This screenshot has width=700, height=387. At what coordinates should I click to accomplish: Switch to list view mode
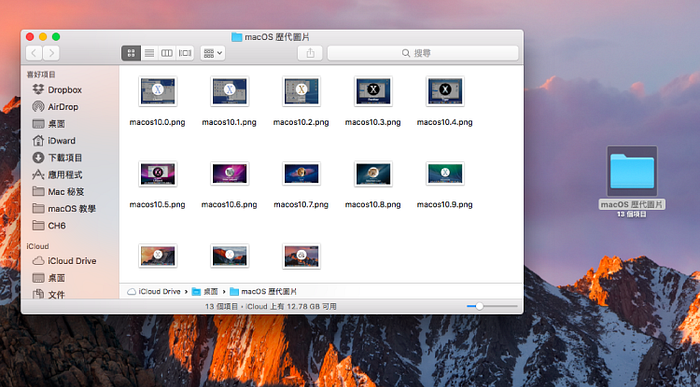tap(150, 53)
